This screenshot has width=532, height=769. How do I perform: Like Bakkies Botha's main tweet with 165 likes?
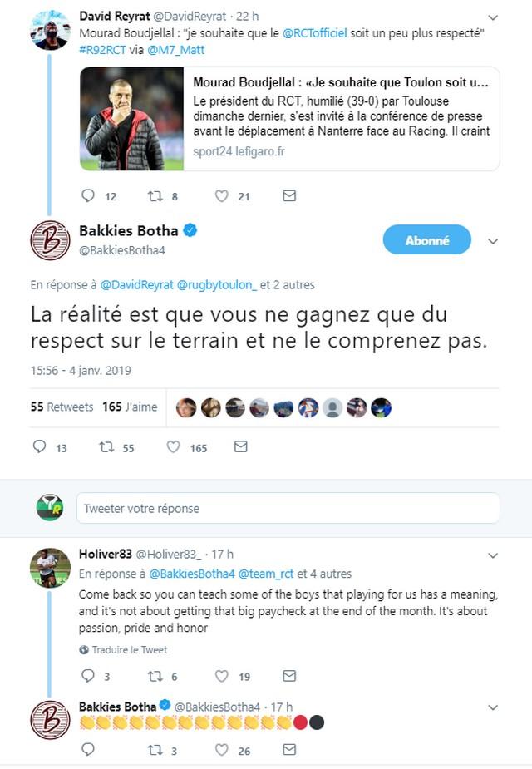tap(173, 447)
